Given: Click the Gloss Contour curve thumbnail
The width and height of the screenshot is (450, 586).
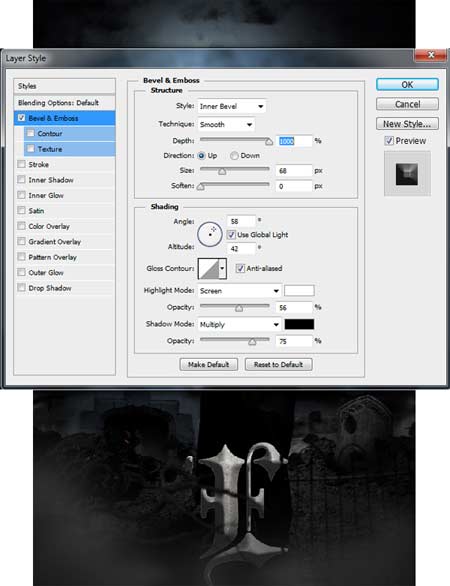Looking at the screenshot, I should coord(209,269).
